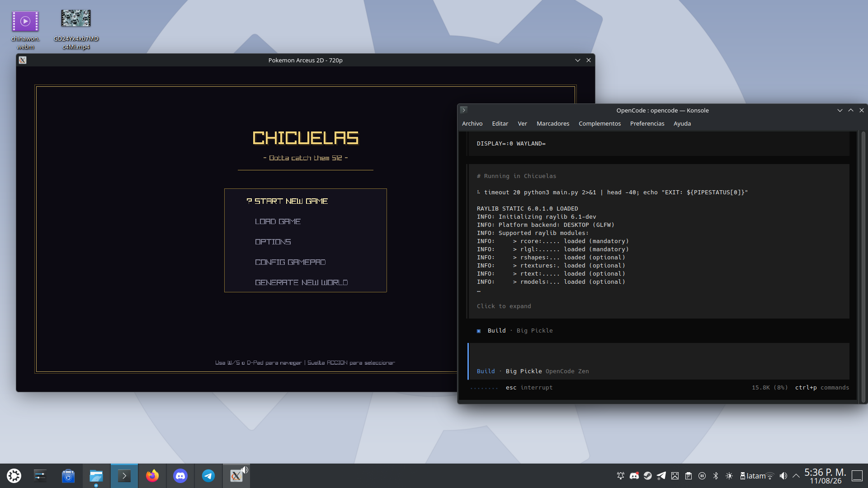The image size is (868, 488).
Task: Click the "Gotta catch them 512" subtitle
Action: (306, 158)
